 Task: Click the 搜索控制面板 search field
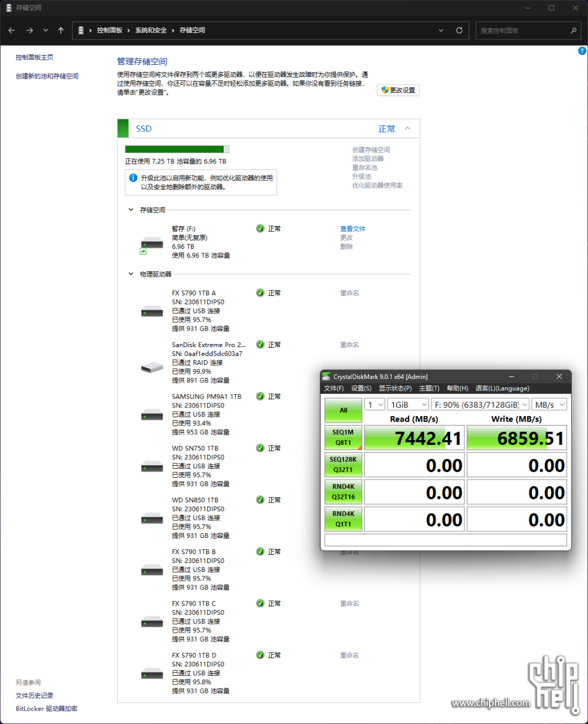tap(522, 30)
